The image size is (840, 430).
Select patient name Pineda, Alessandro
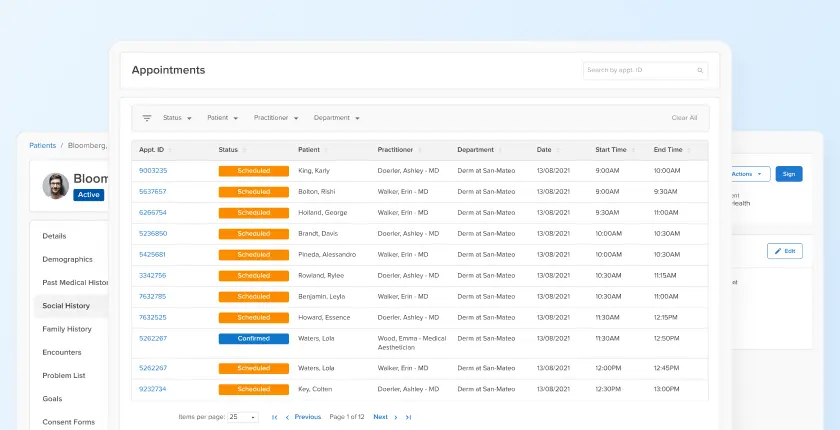(327, 255)
